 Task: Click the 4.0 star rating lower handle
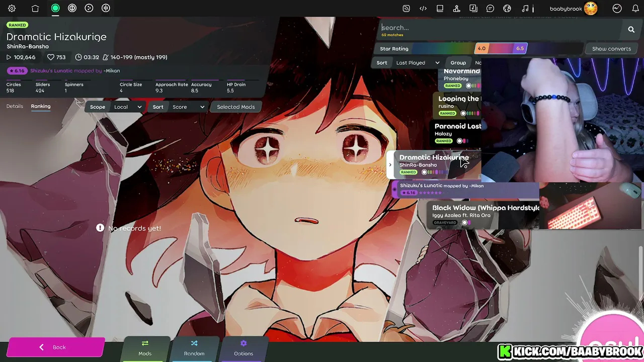click(481, 48)
